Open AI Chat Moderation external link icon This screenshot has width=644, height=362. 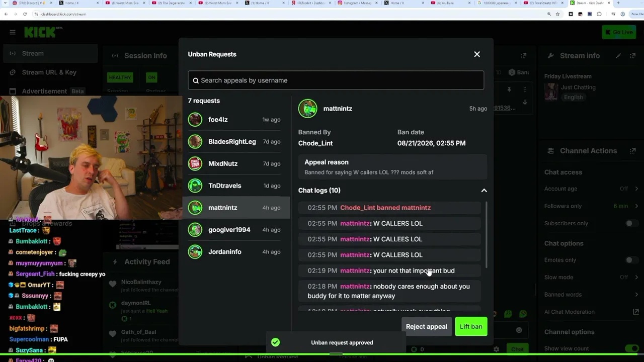[x=636, y=312]
